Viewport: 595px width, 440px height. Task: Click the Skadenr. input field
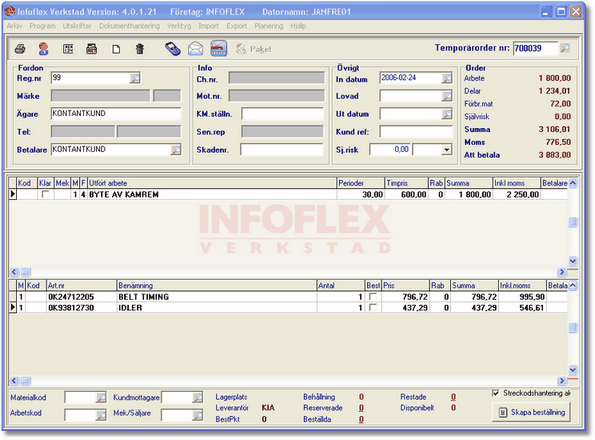(x=282, y=150)
